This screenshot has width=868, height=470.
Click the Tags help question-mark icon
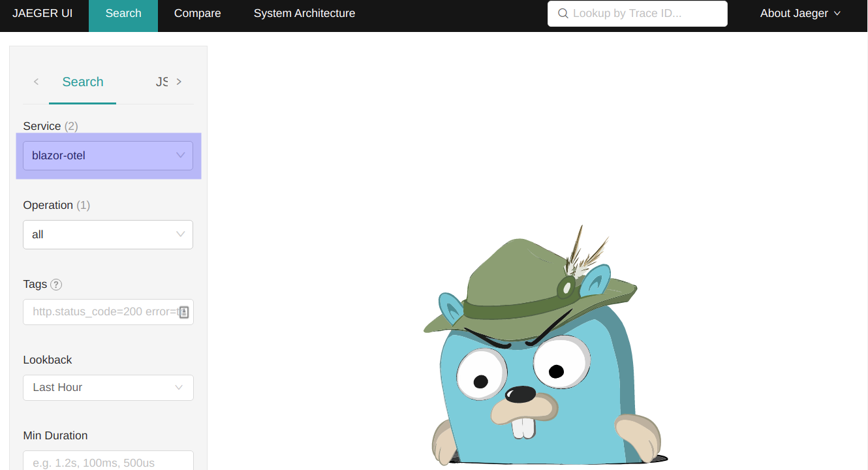pyautogui.click(x=56, y=285)
